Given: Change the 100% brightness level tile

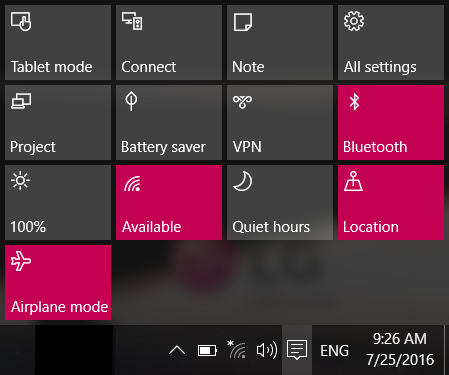Looking at the screenshot, I should tap(58, 202).
